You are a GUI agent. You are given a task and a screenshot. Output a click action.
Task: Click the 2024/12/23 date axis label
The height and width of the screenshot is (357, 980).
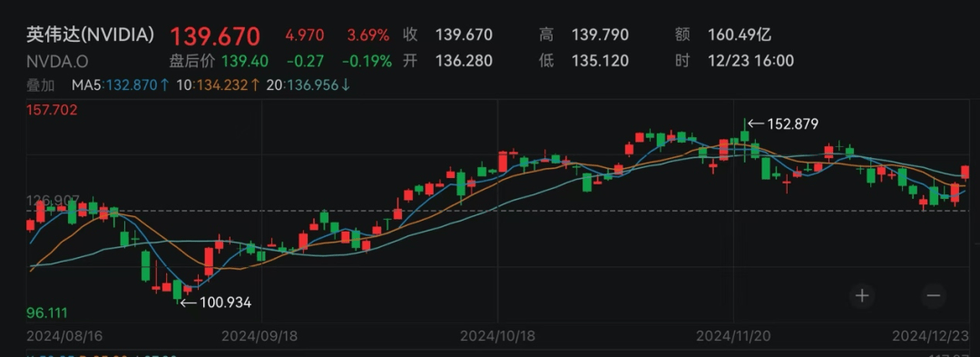click(x=931, y=336)
